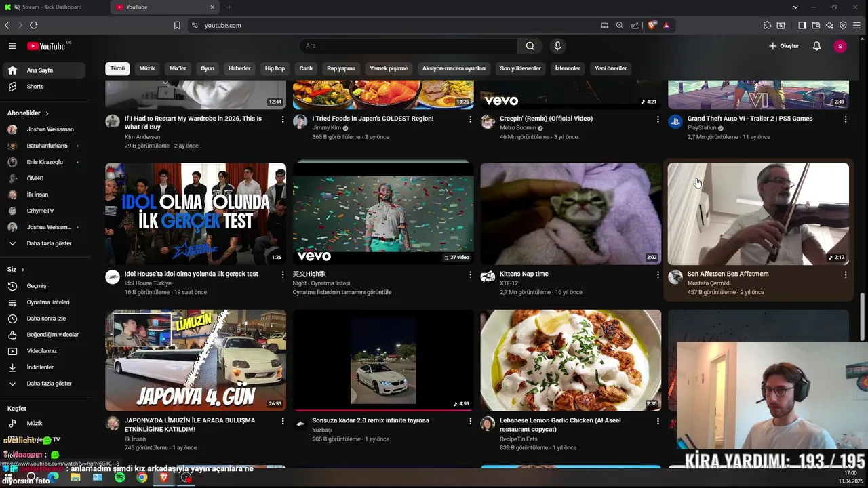Open options menu for Creepin' Remix video

[x=658, y=119]
